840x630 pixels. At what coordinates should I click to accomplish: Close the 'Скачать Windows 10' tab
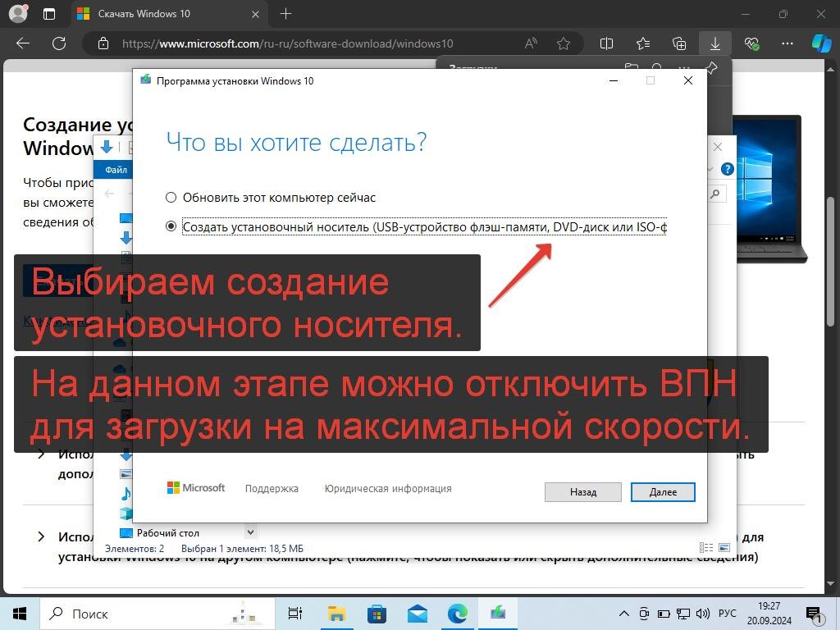click(256, 14)
